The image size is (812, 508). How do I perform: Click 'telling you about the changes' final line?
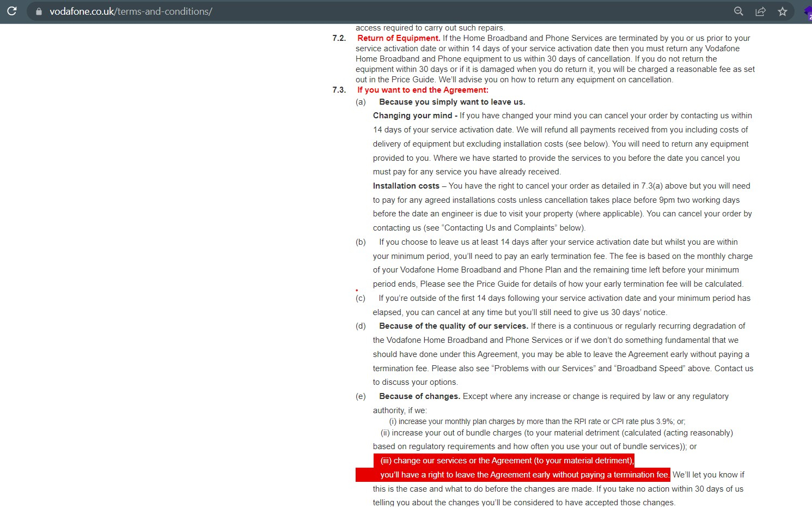point(524,503)
